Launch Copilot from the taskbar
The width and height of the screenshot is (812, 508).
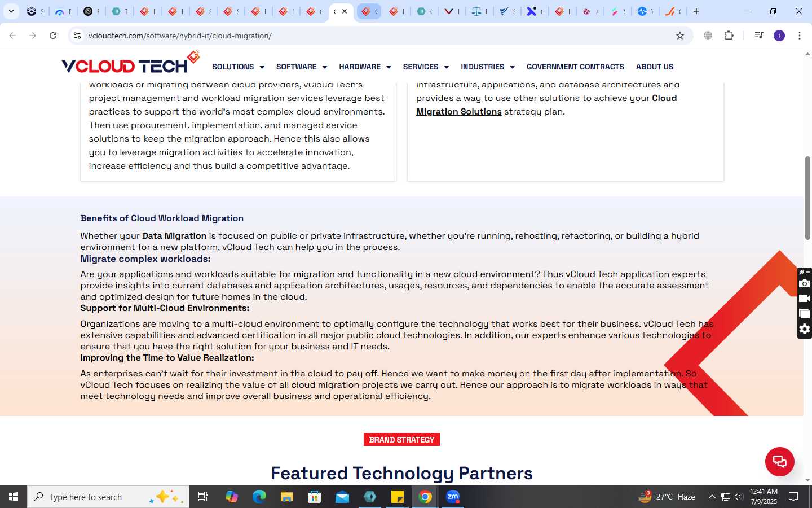(x=232, y=497)
